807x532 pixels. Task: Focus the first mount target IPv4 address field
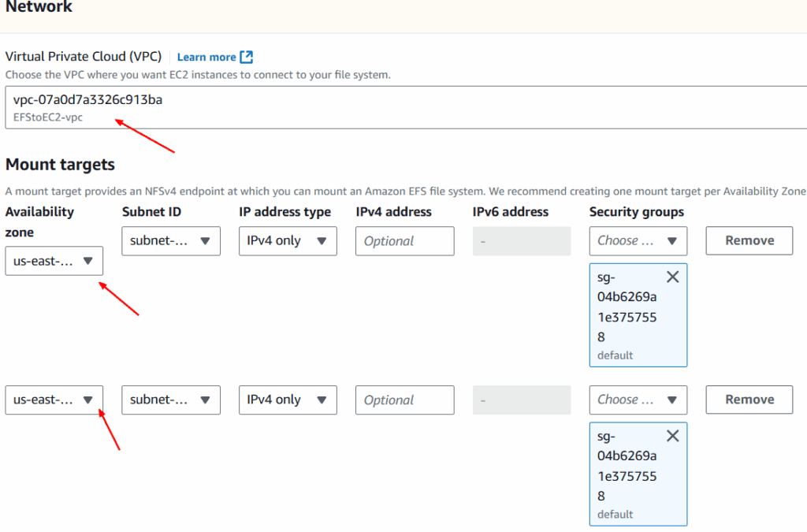(x=404, y=241)
